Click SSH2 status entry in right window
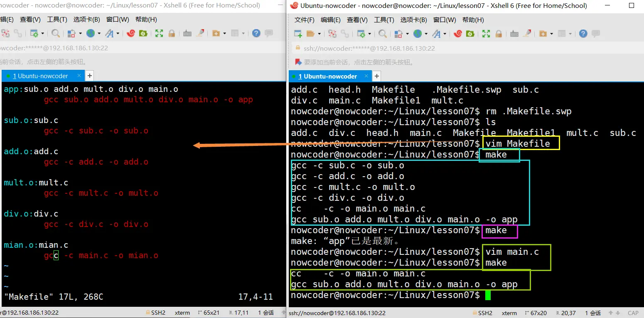644x318 pixels. [x=483, y=313]
